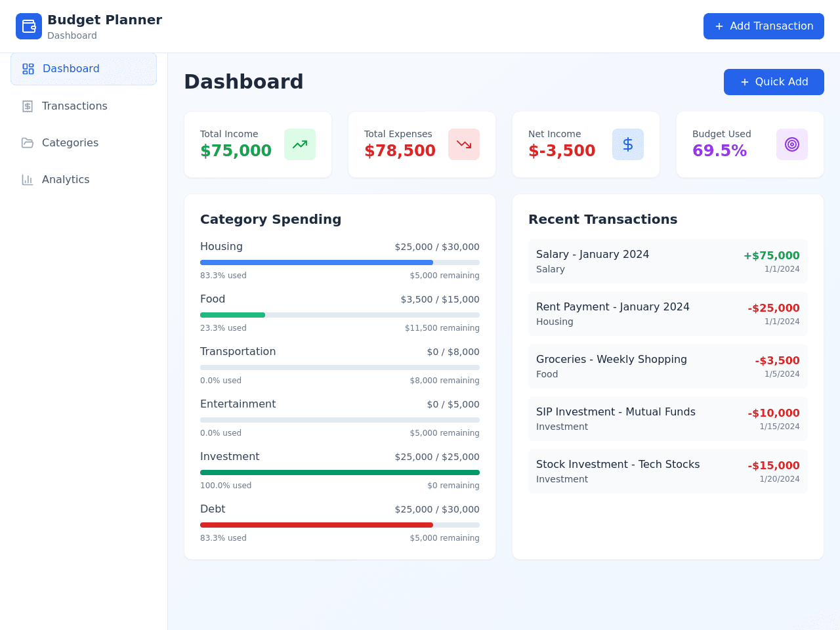Viewport: 840px width, 630px height.
Task: Open the Dashboard sidebar item
Action: [84, 69]
